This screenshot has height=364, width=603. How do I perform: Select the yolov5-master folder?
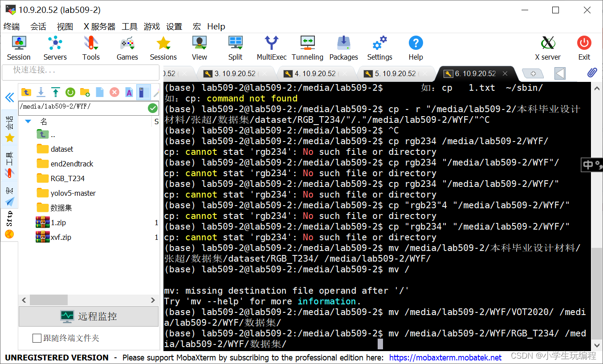pos(66,193)
